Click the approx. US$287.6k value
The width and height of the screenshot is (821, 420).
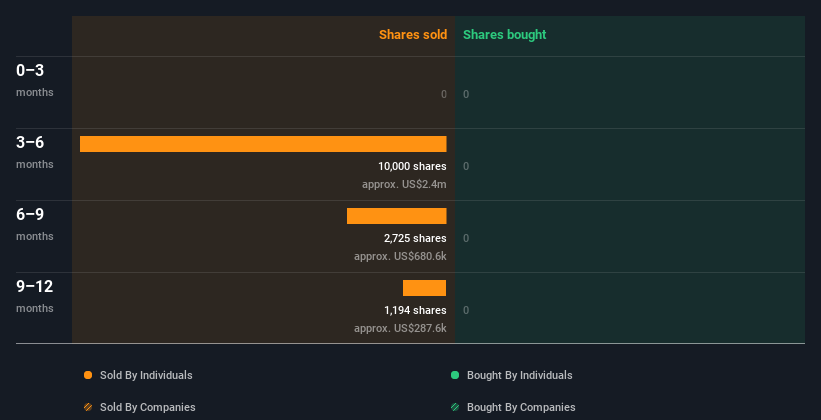tap(400, 328)
